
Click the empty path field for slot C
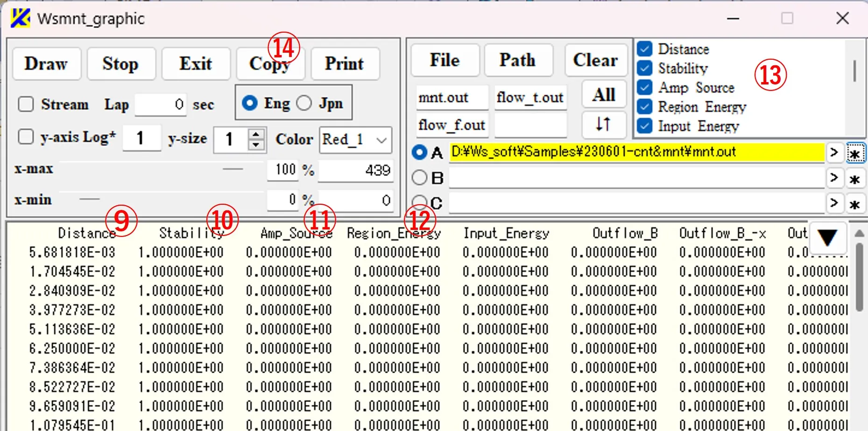[x=637, y=203]
